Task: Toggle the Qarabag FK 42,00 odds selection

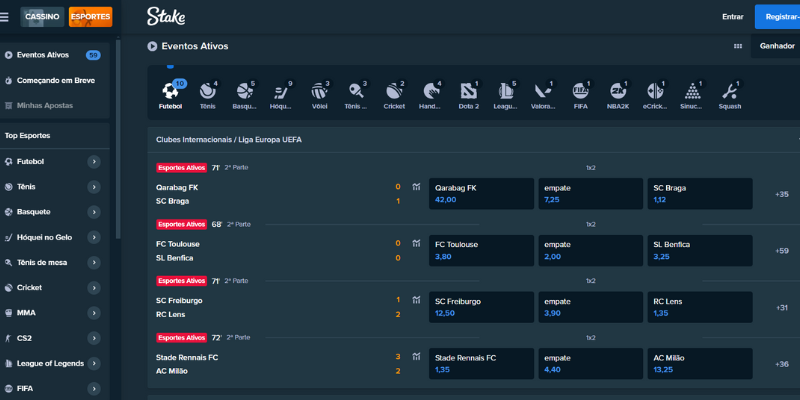Action: pyautogui.click(x=481, y=193)
